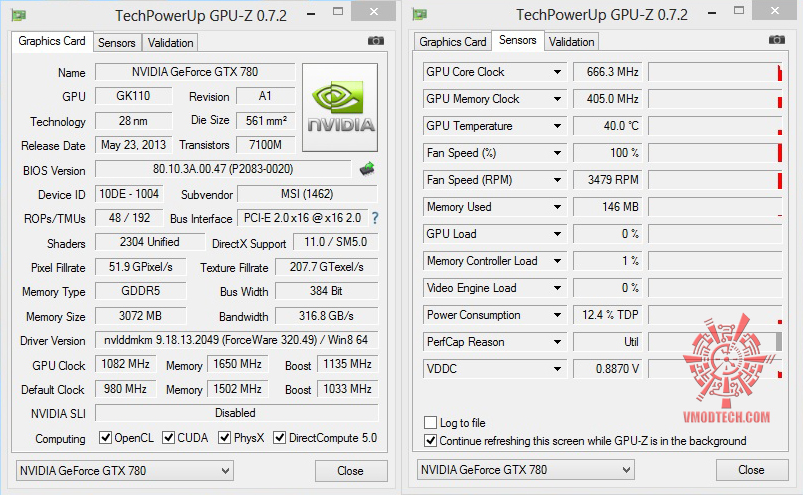Click the camera screenshot icon in left window
Screen dimensions: 803x495
point(376,41)
